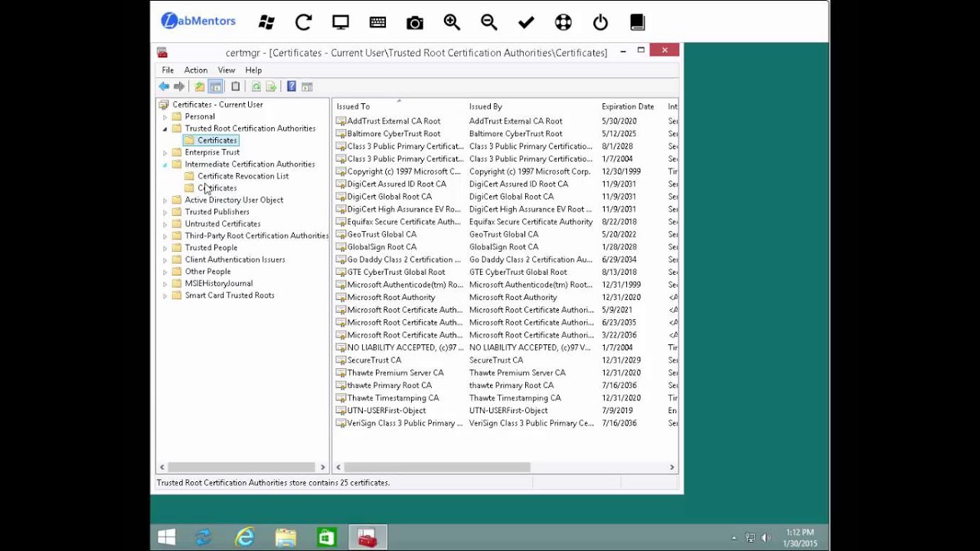The image size is (980, 551).
Task: Open Internet Explorer from the taskbar
Action: 245,537
